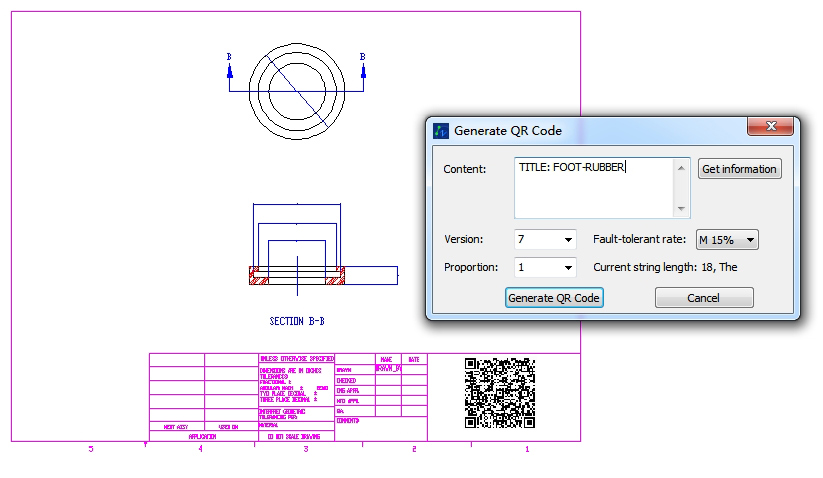Click the Content box scroll up arrow

682,167
